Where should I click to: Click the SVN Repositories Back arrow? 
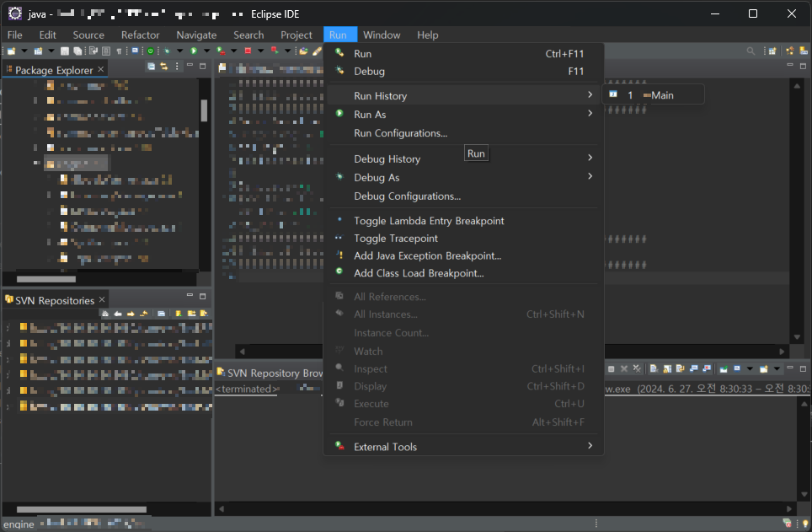pos(118,313)
